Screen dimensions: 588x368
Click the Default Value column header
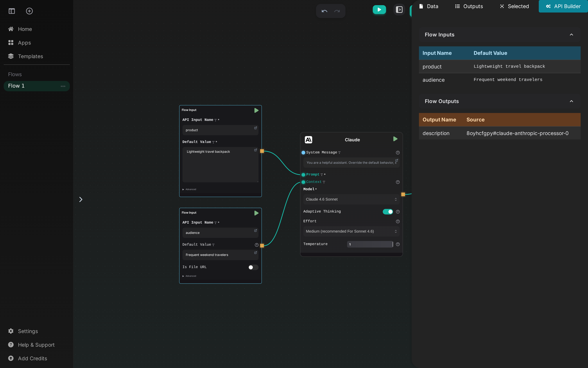(x=490, y=53)
